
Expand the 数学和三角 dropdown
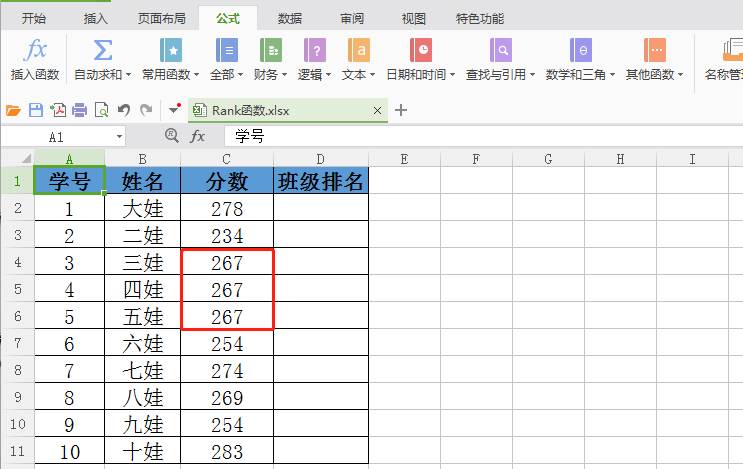612,75
